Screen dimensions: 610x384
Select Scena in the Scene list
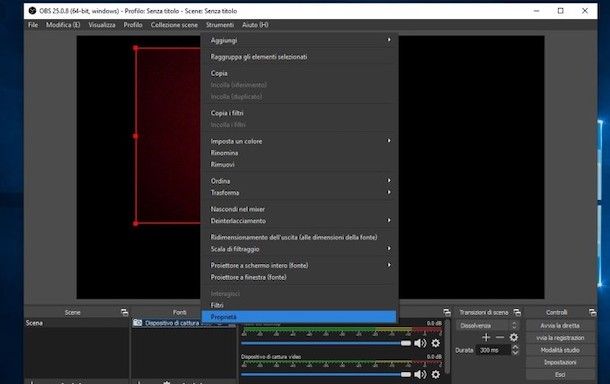(77, 323)
